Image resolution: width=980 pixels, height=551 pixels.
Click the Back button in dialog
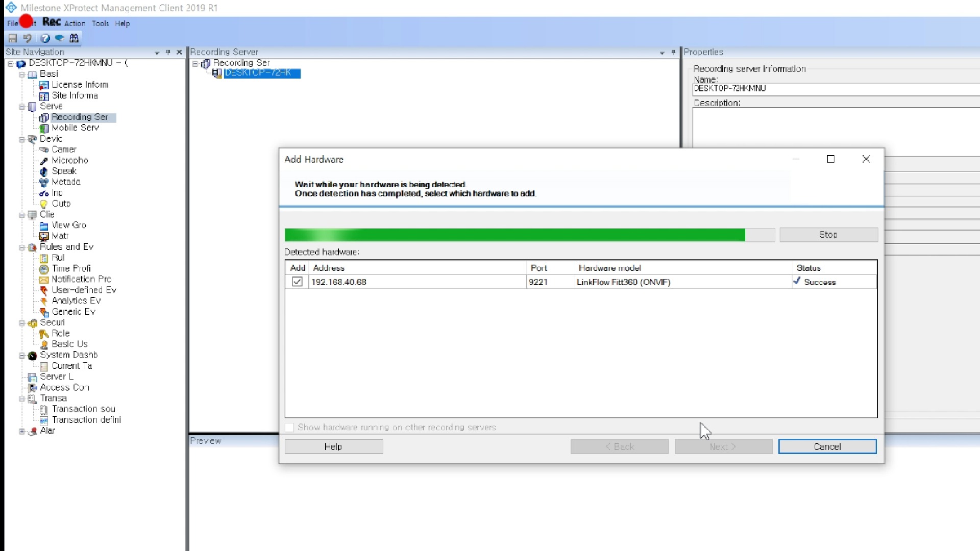620,446
